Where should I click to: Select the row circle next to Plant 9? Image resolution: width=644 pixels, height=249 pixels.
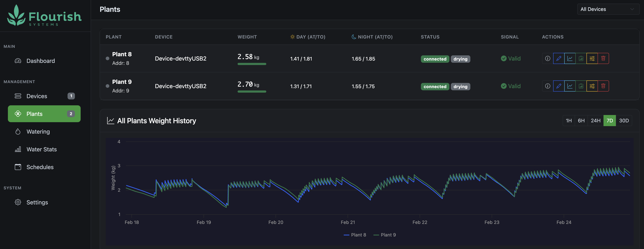point(108,86)
